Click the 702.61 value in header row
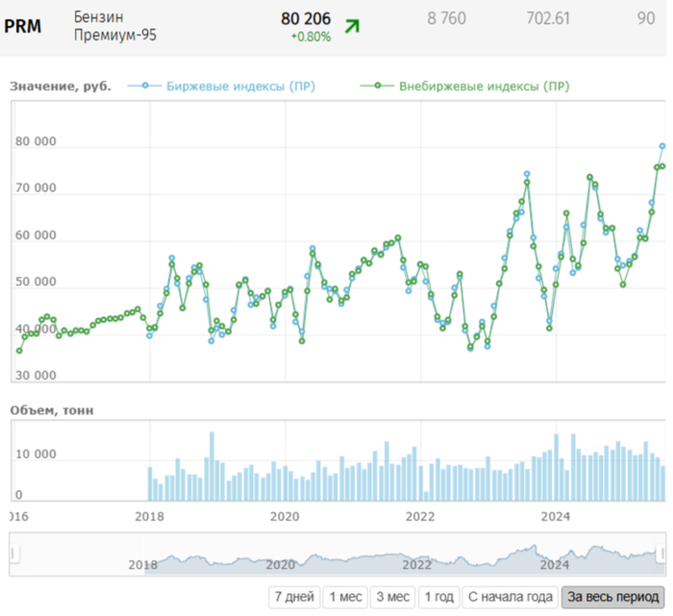This screenshot has height=616, width=673. pyautogui.click(x=561, y=18)
